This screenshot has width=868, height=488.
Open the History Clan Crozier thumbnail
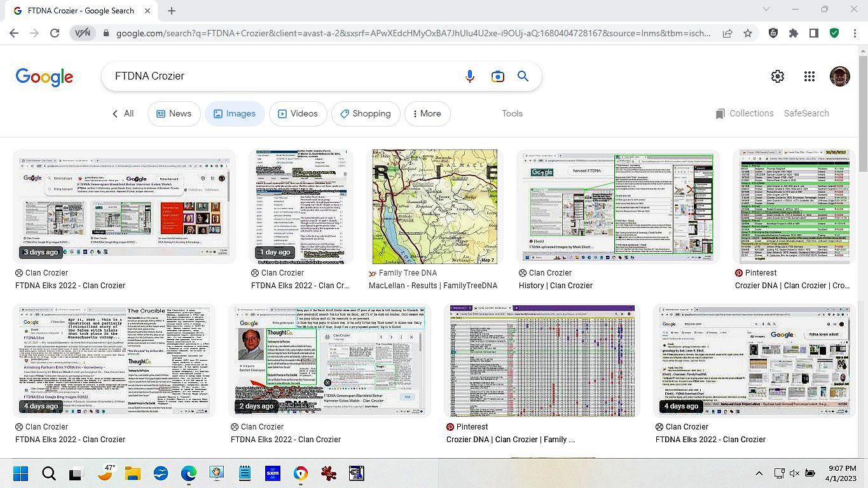pyautogui.click(x=617, y=207)
